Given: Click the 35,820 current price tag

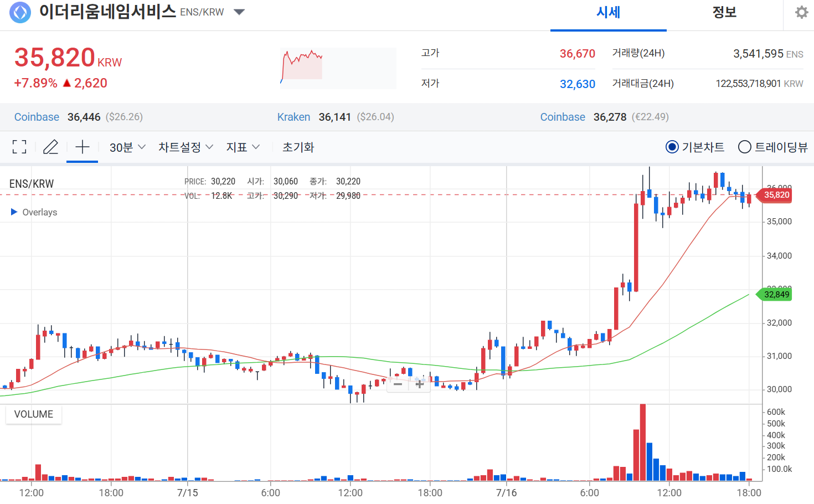Looking at the screenshot, I should 775,195.
